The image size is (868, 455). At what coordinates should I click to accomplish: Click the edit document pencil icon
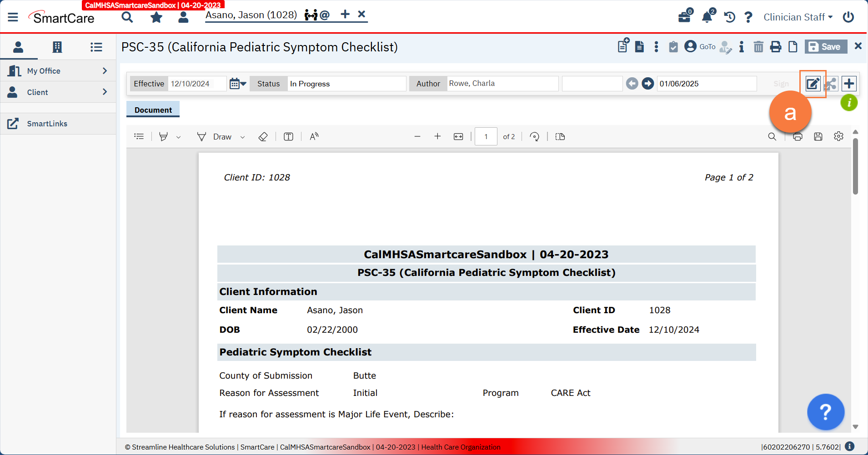pos(813,84)
